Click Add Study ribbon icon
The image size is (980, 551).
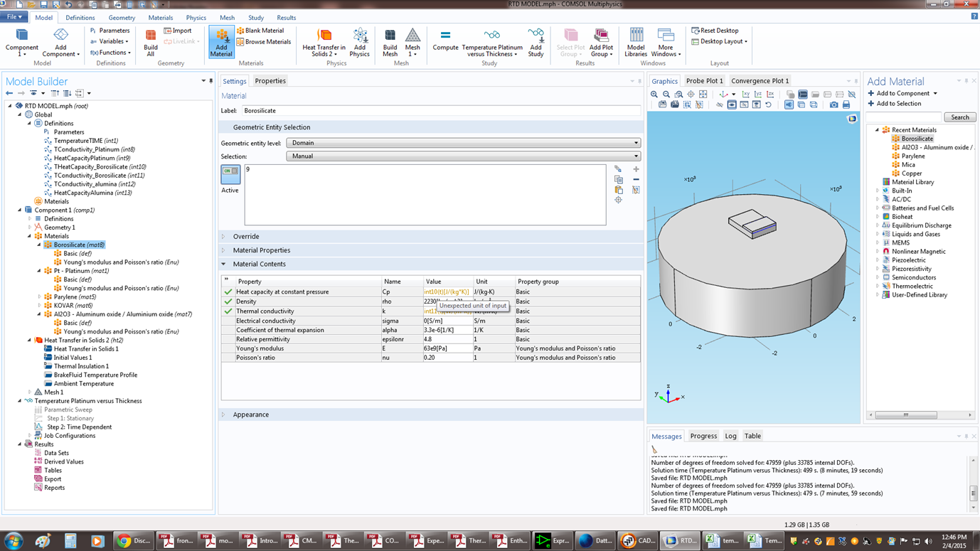[x=536, y=43]
